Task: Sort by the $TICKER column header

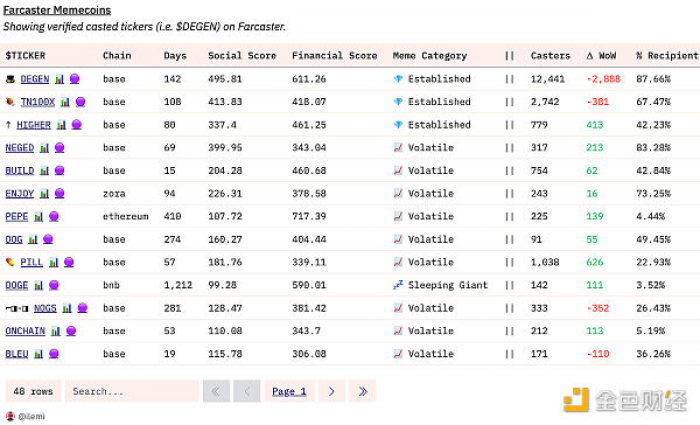Action: (25, 56)
